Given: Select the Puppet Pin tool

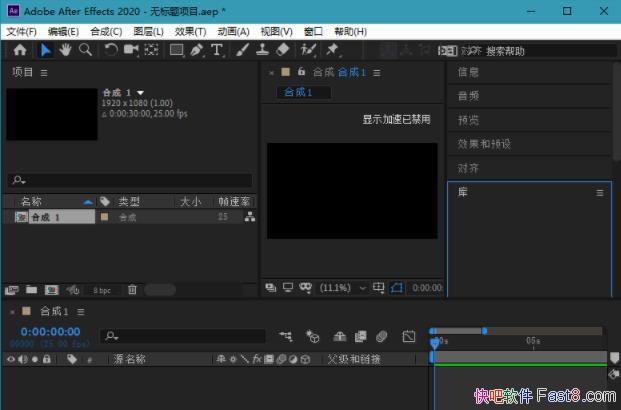Looking at the screenshot, I should (332, 50).
